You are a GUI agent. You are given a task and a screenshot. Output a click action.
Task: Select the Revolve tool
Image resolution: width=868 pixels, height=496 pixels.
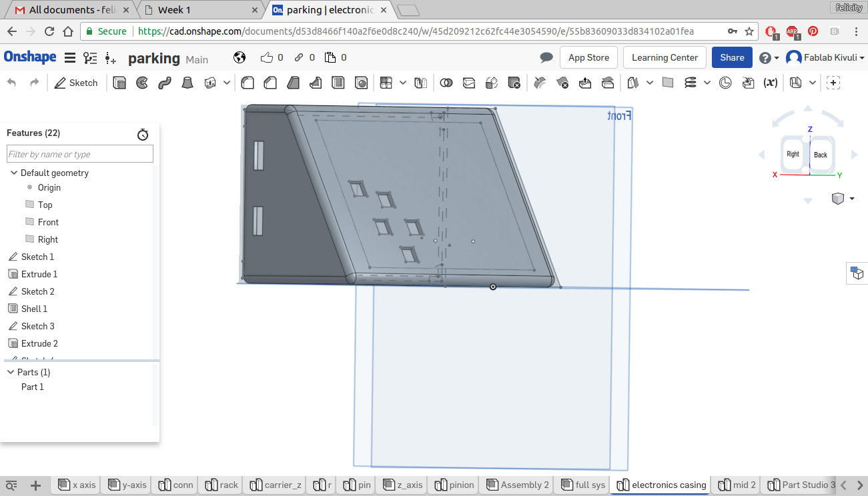[x=142, y=83]
